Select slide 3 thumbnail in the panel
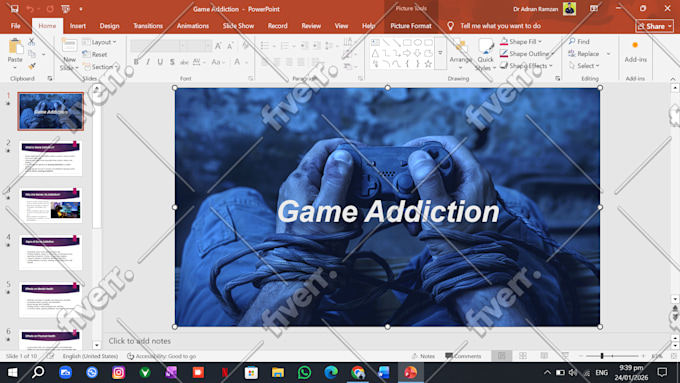Screen dimensions: 680x383 coord(50,206)
